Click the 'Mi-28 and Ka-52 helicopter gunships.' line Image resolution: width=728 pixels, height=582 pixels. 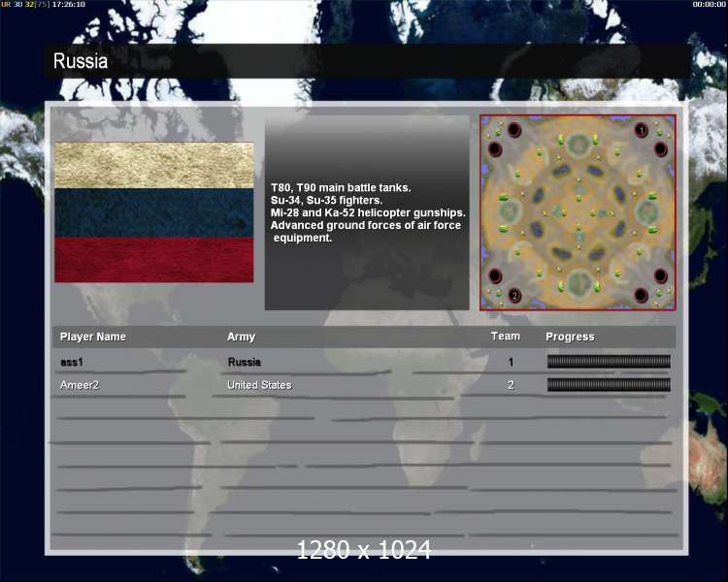368,213
